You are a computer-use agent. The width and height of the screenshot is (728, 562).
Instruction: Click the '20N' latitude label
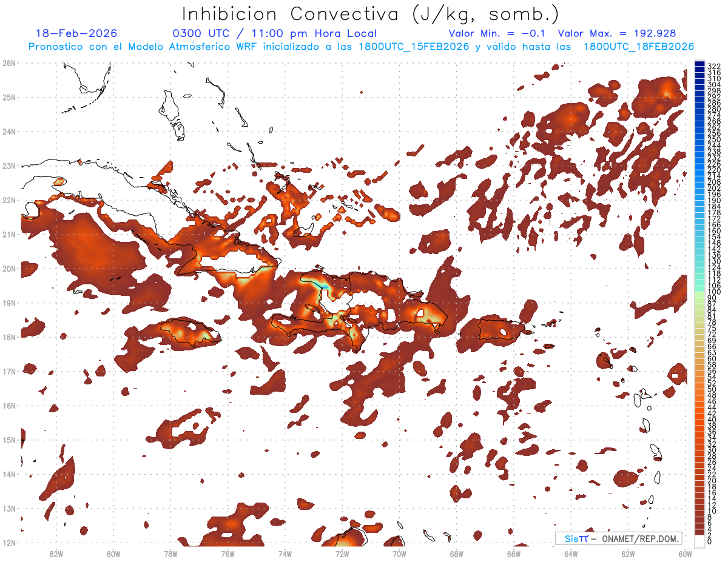coord(8,269)
